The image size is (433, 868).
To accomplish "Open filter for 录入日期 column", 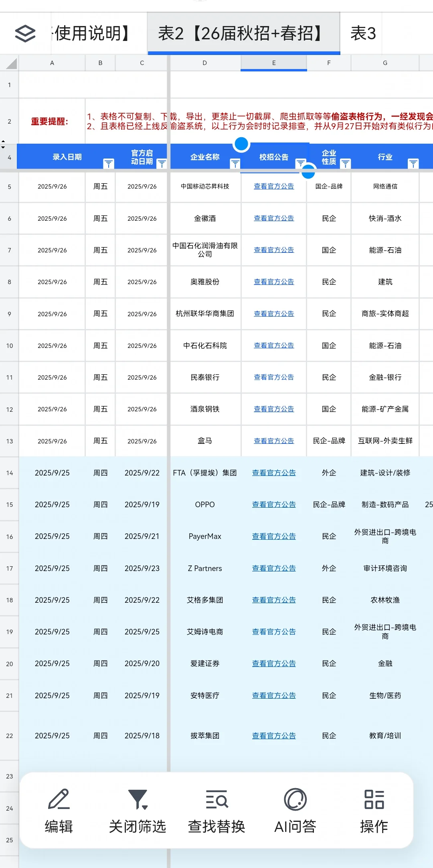I will (109, 163).
